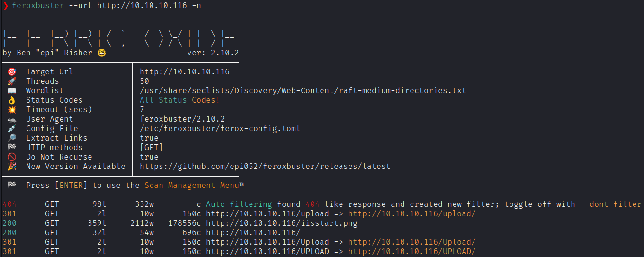Click the Do Not Recurse value true

tap(149, 157)
